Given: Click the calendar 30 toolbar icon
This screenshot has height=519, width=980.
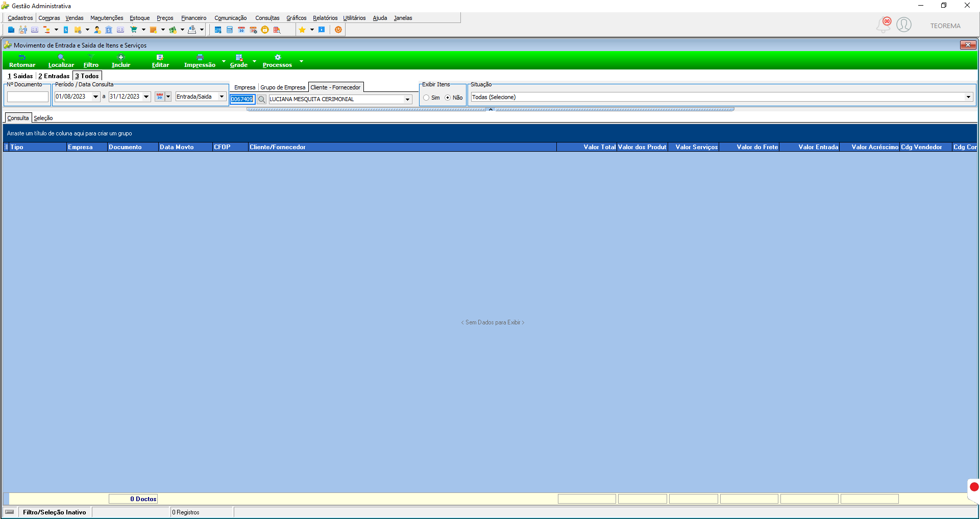Looking at the screenshot, I should tap(241, 30).
